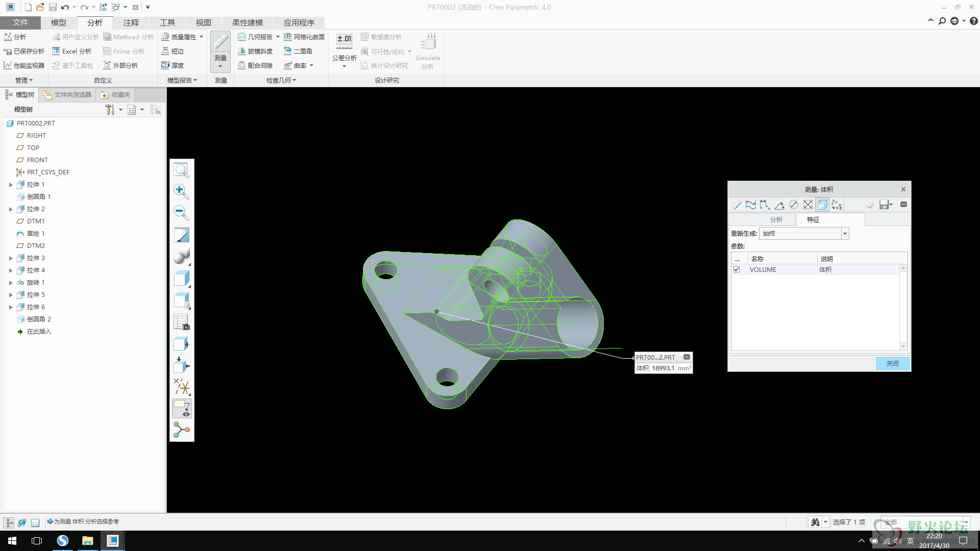Open File Explorer from the Windows taskbar
Image resolution: width=980 pixels, height=551 pixels.
pos(88,541)
